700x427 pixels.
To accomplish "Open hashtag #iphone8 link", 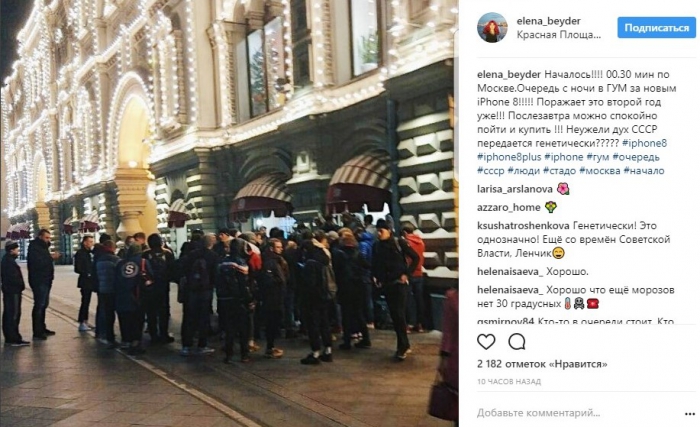I will pos(644,143).
